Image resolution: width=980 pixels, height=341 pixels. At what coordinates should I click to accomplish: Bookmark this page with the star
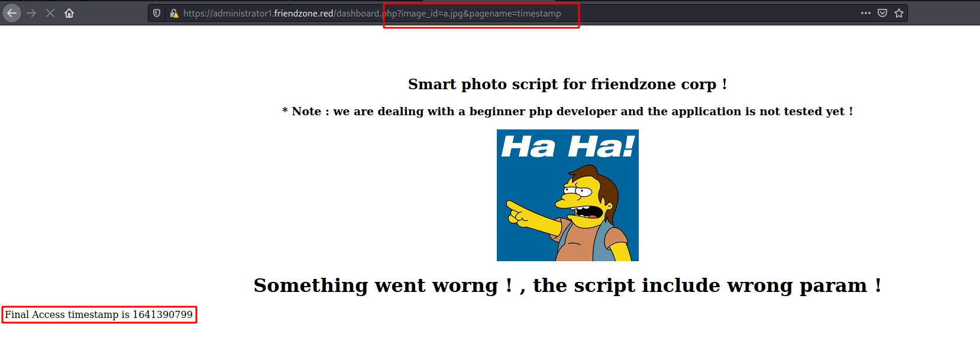pos(899,13)
